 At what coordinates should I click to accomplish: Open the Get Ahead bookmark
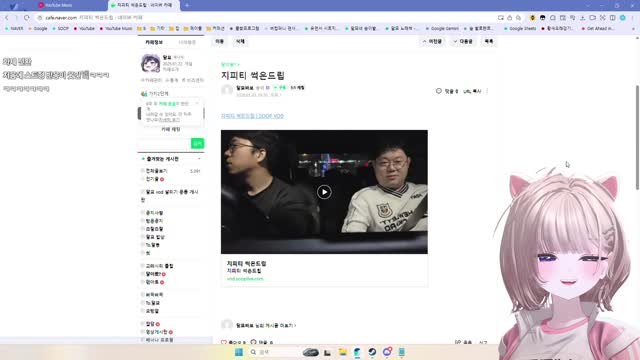[x=598, y=29]
